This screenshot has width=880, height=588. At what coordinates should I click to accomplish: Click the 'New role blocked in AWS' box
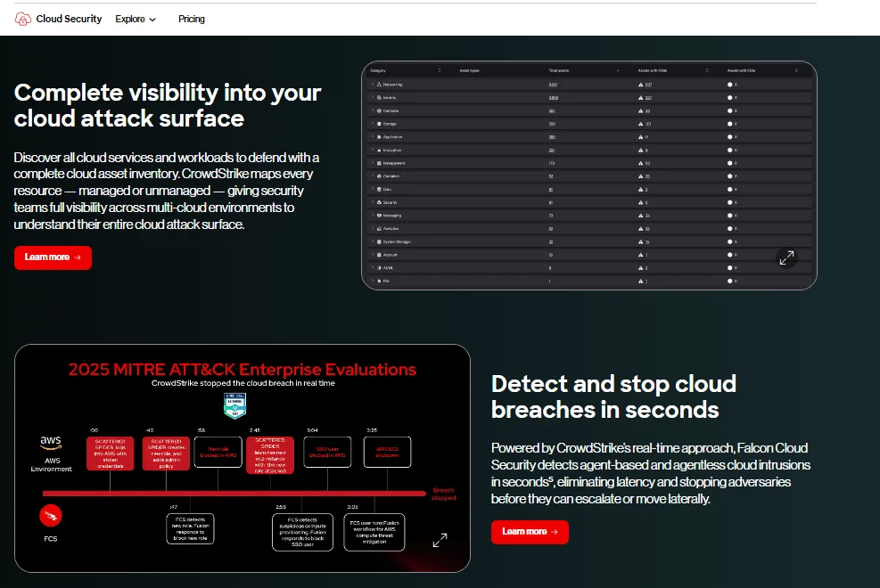(218, 452)
